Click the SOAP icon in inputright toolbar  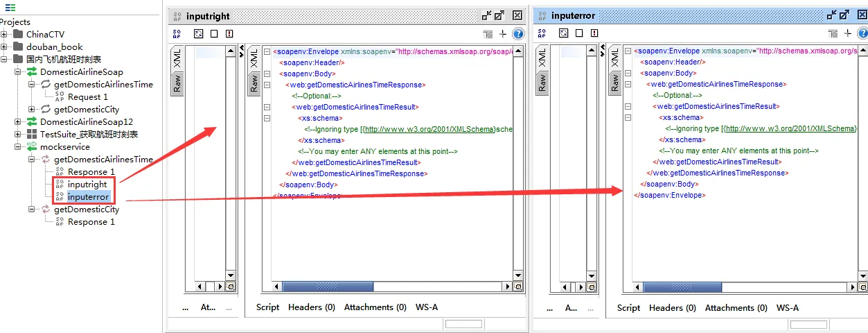click(x=177, y=33)
